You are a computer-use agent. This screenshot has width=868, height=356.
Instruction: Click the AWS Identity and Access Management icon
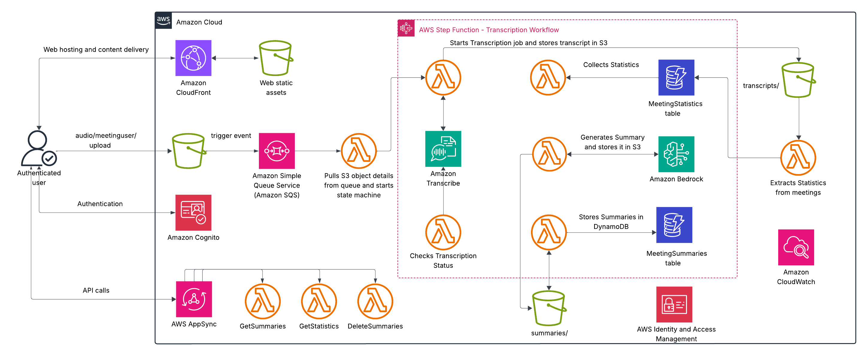coord(674,304)
